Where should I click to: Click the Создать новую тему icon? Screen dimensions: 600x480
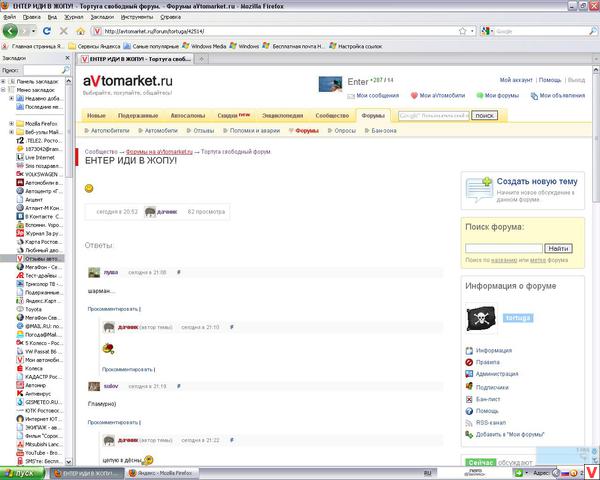[479, 189]
